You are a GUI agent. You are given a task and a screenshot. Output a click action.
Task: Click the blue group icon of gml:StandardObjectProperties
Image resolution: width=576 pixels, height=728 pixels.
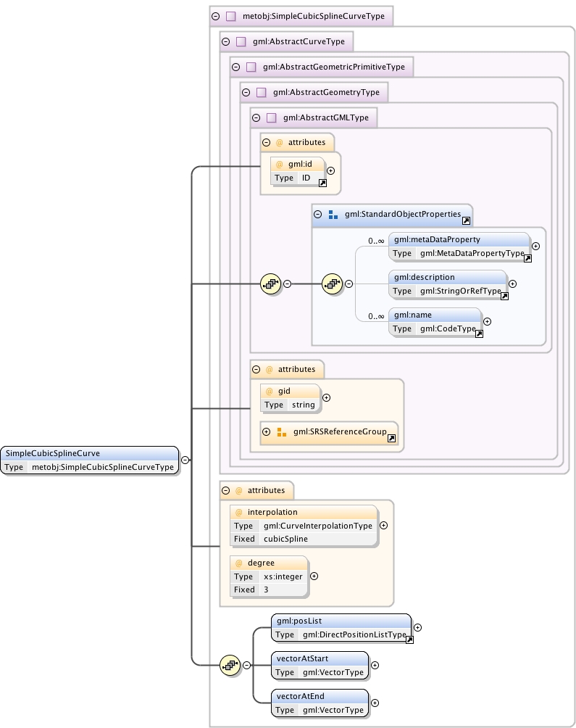333,215
